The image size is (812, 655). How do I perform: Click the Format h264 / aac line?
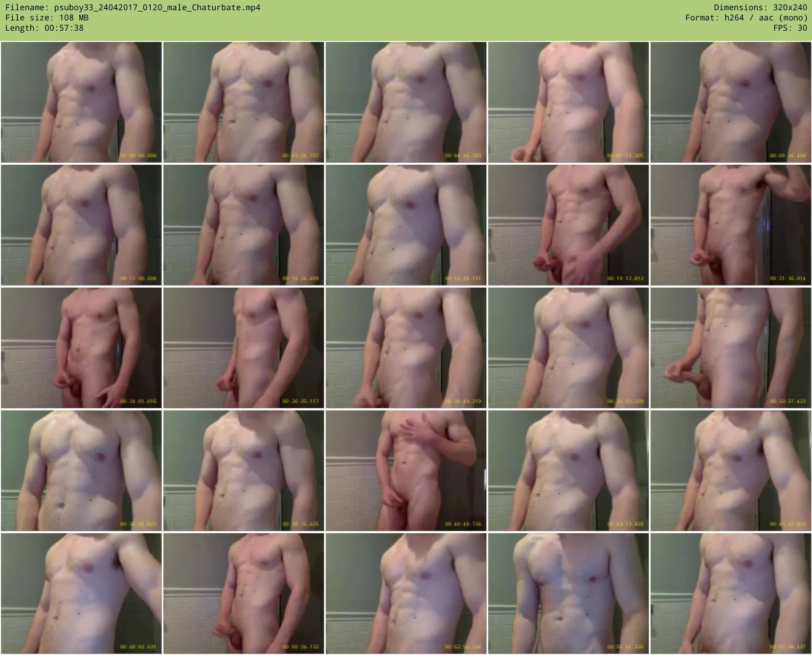pyautogui.click(x=746, y=18)
